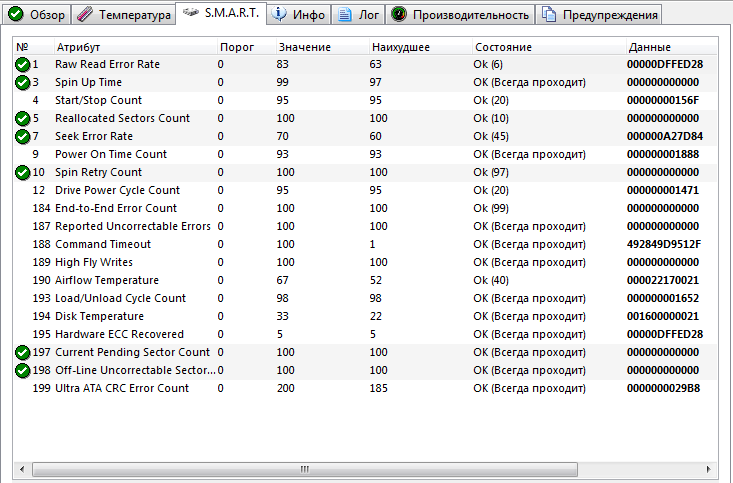Click value 67 for Airflow Temperature
The width and height of the screenshot is (733, 483).
pos(282,281)
